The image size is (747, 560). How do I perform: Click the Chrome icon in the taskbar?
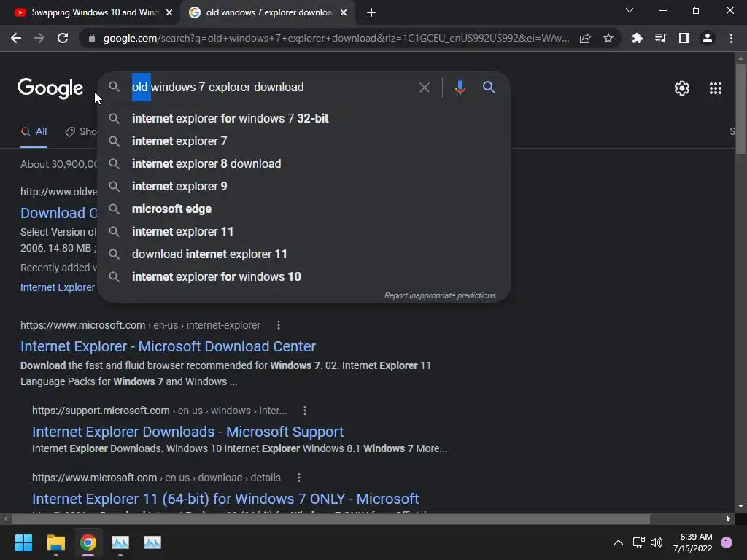coord(88,542)
